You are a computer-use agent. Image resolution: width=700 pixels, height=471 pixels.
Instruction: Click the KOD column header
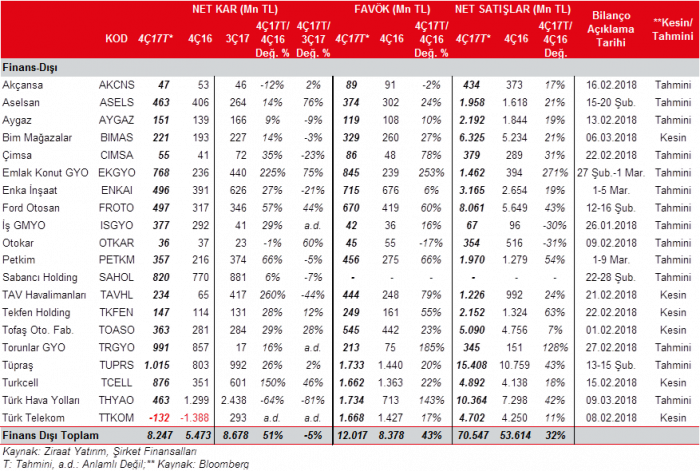point(117,39)
